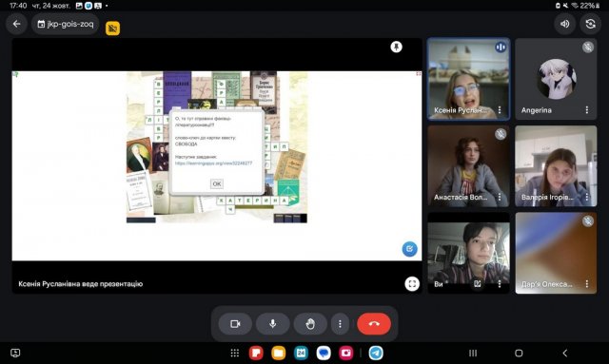Unpin the presentation with pin icon

(x=396, y=47)
